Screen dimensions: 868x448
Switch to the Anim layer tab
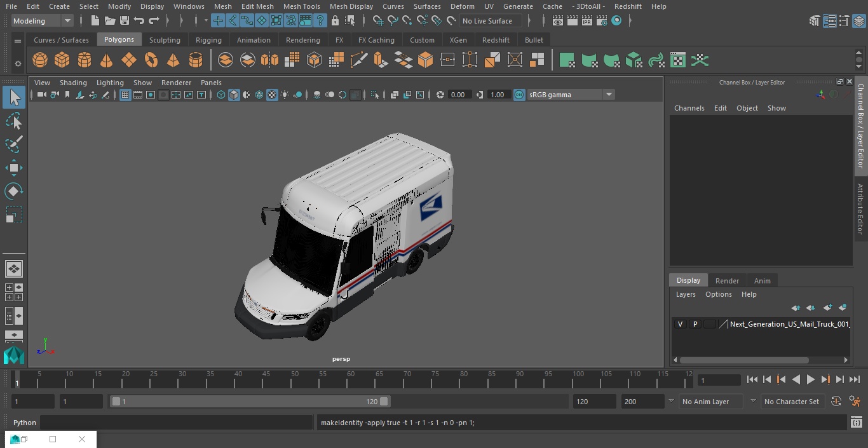762,281
